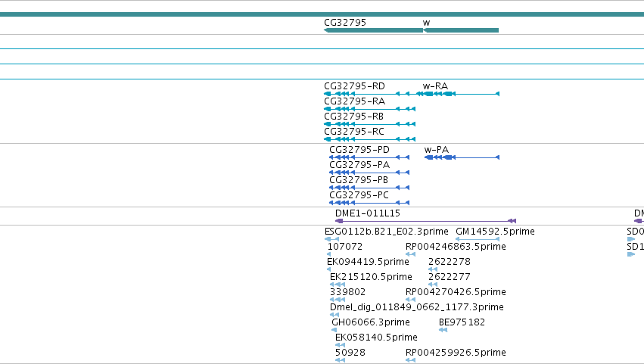
Task: Click the EK058140.5prime feature label
Action: [x=376, y=338]
